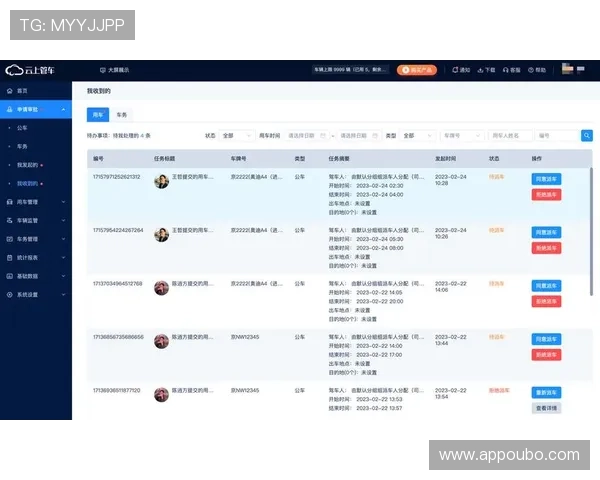This screenshot has height=480, width=600.
Task: Click 陈逍方's avatar in the 13:44 request row
Action: click(161, 341)
